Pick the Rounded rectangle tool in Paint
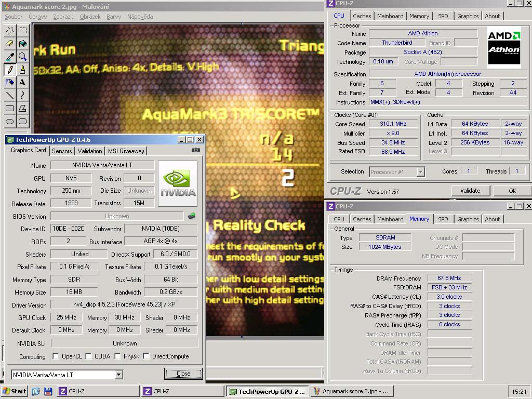The image size is (532, 399). coord(23,122)
